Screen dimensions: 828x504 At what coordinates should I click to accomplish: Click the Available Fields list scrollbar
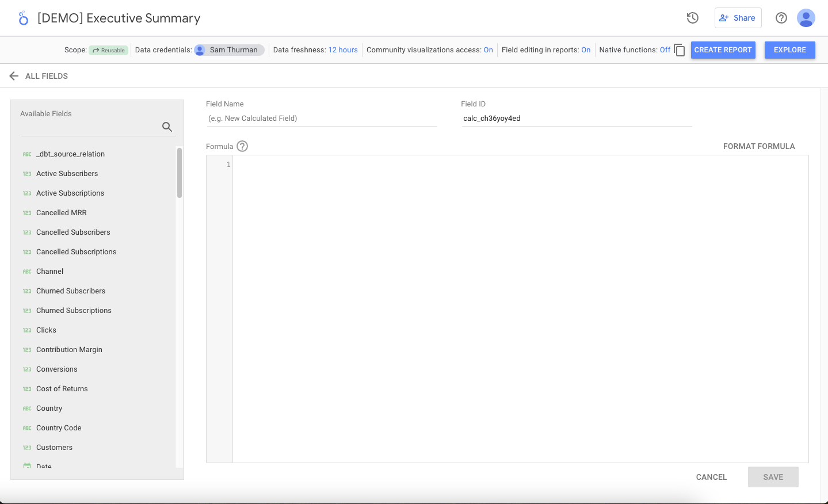click(180, 173)
